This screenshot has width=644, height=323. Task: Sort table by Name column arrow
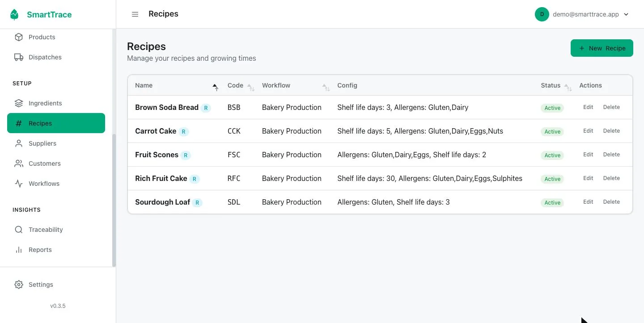tap(215, 87)
